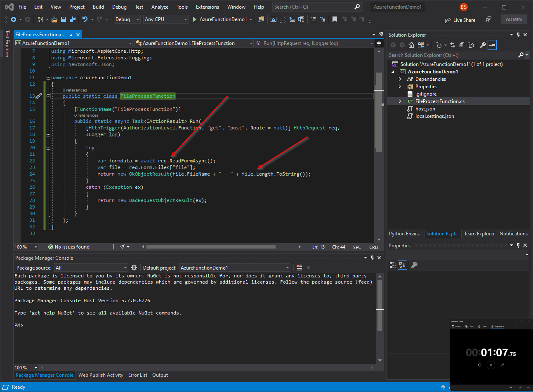Open the Build menu
Image resolution: width=533 pixels, height=392 pixels.
tap(98, 7)
